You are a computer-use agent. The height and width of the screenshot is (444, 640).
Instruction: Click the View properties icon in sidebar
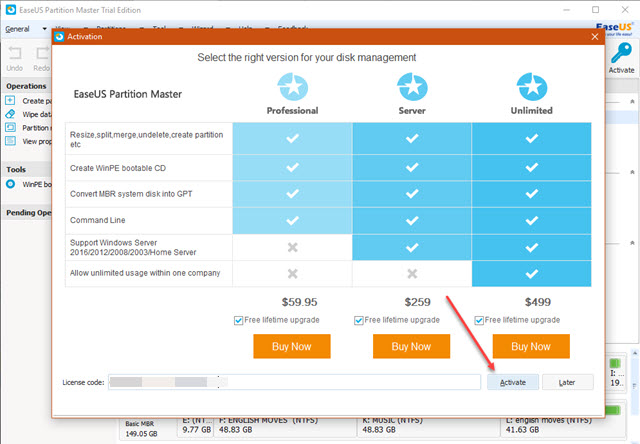[10, 141]
